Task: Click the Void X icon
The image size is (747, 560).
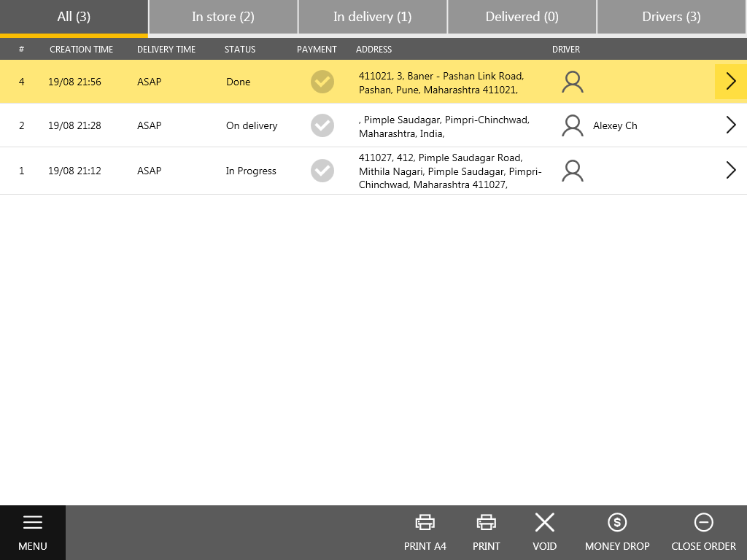Action: pos(544,522)
